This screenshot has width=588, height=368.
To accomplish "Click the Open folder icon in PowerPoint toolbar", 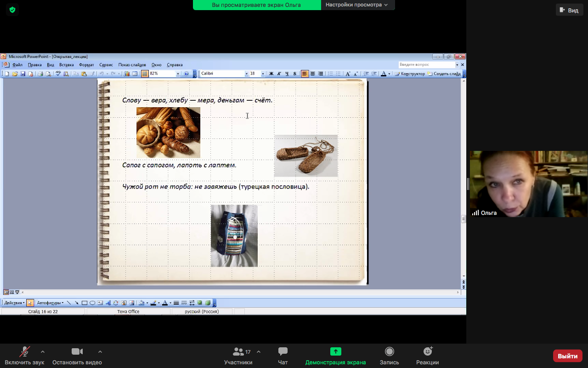I will (x=15, y=74).
